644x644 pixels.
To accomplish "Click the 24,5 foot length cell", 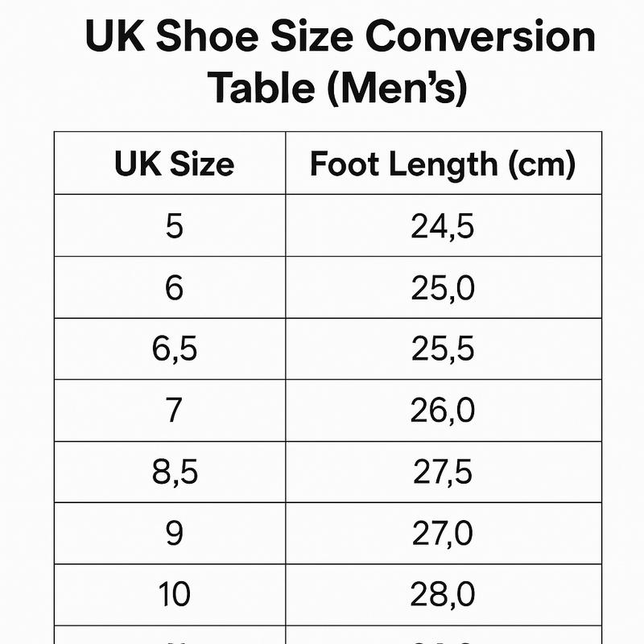I will 444,225.
